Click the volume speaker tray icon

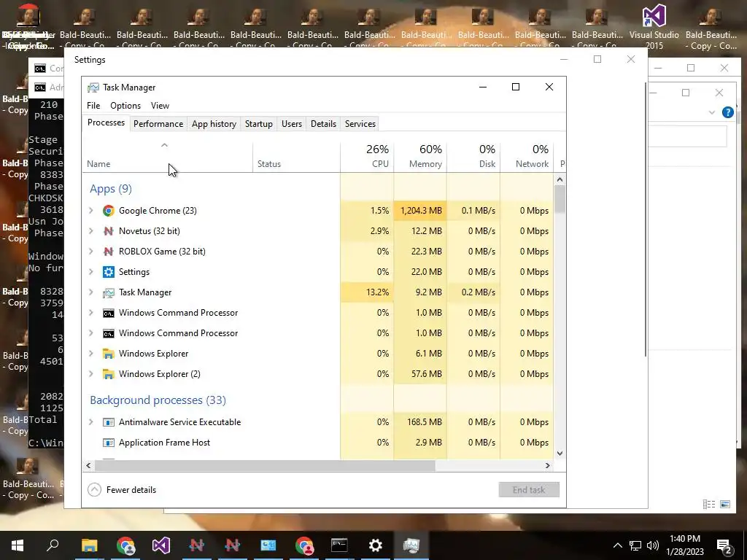click(x=653, y=545)
